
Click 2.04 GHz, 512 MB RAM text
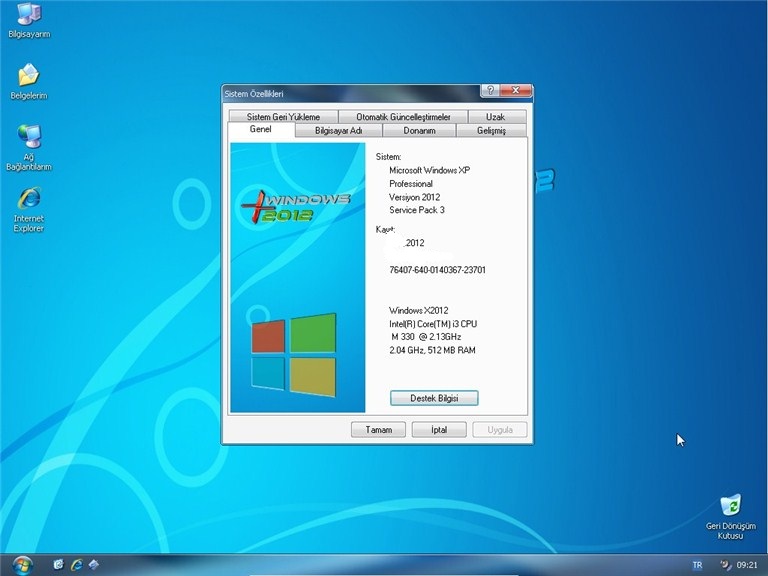[432, 350]
